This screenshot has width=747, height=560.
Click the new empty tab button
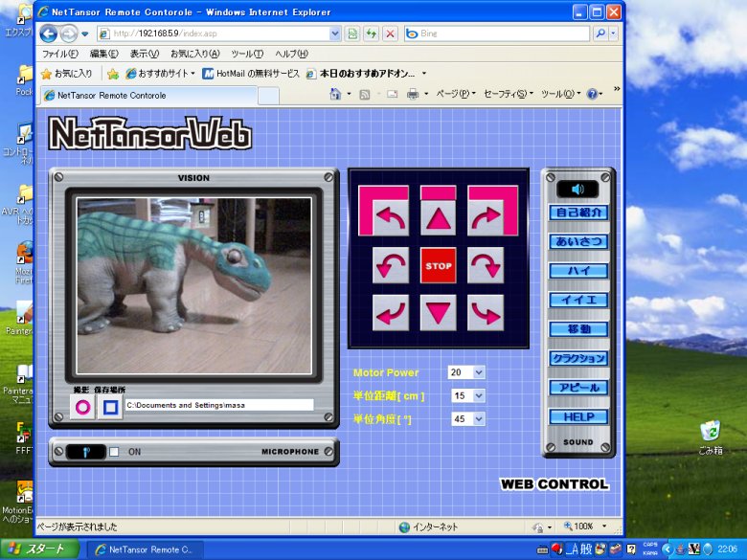pos(268,96)
